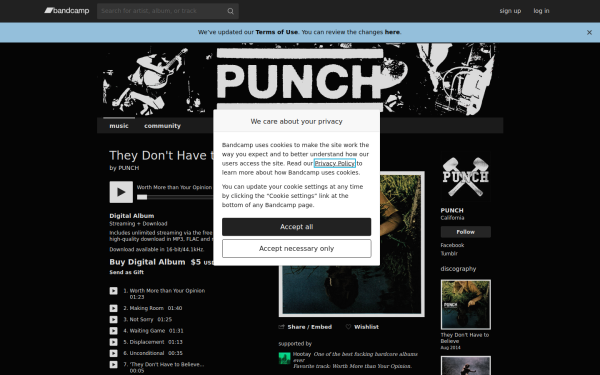Play track 6 Unconditional
This screenshot has height=375, width=600.
[114, 353]
